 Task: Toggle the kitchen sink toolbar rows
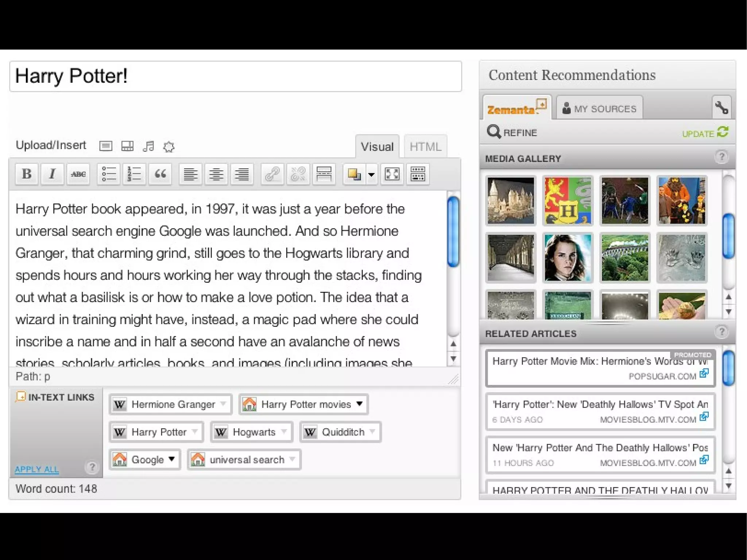point(418,174)
